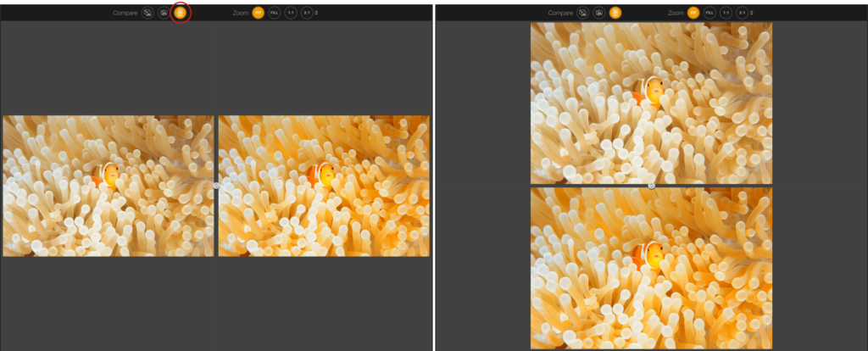This screenshot has width=868, height=351.
Task: Select single image compare mode in right window
Action: (582, 13)
